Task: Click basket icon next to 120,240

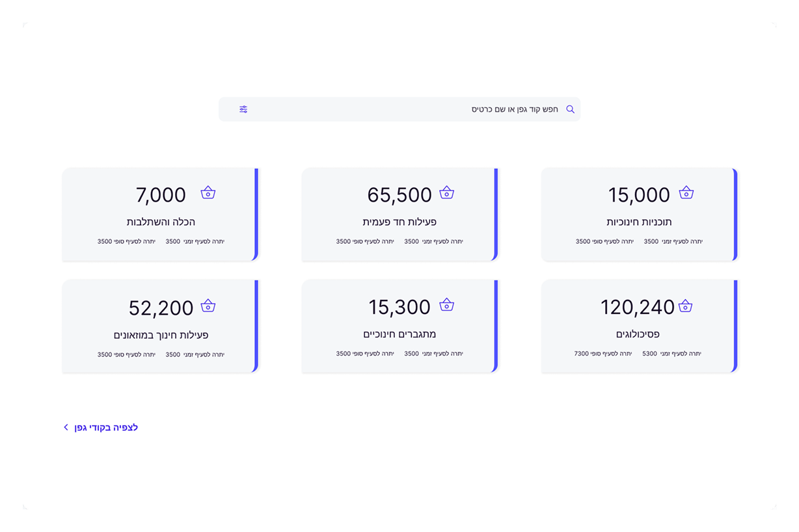Action: [685, 306]
